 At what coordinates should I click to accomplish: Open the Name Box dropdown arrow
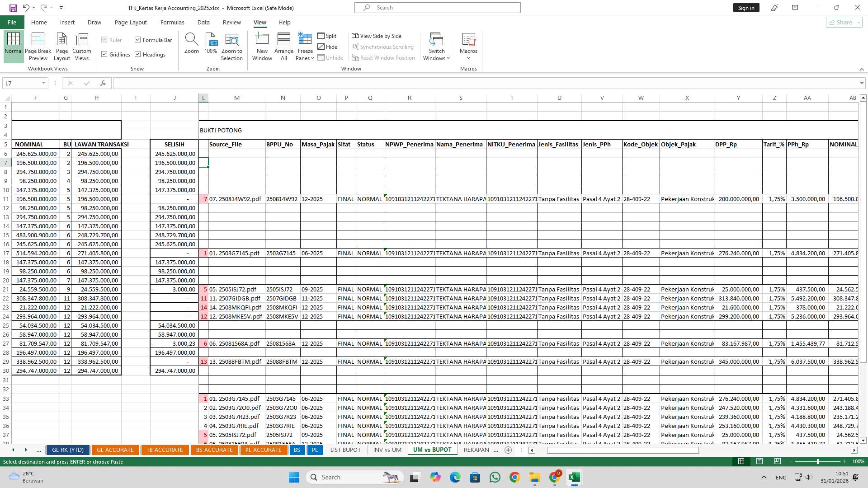click(43, 83)
